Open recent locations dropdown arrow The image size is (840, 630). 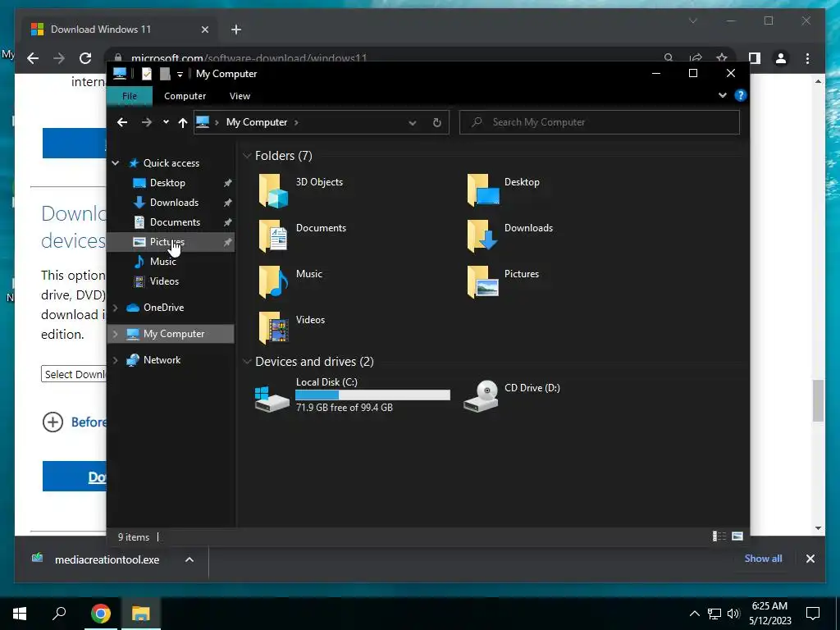pos(166,122)
